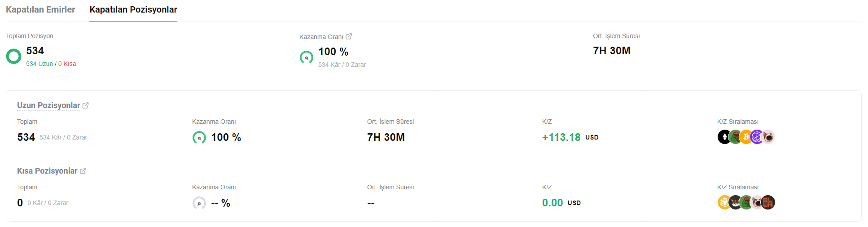Click the grey short positions win rate gauge
868x227 pixels.
(199, 203)
